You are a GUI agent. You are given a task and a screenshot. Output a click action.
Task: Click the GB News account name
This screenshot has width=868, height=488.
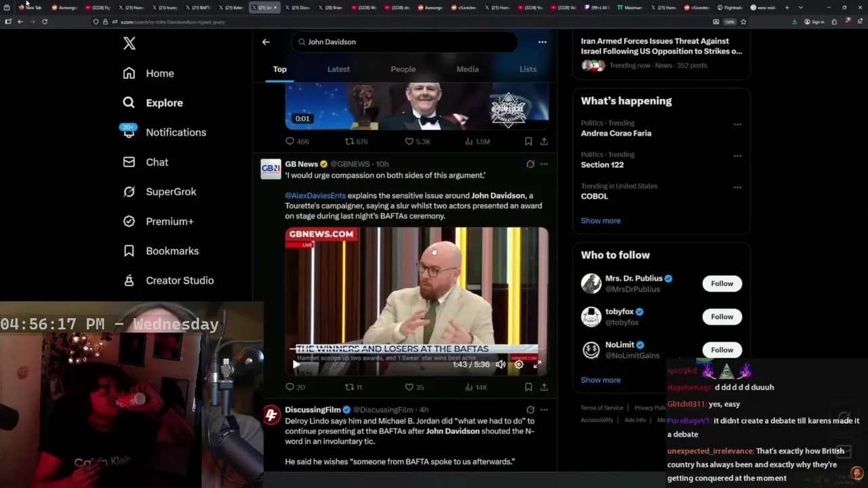[x=301, y=164]
